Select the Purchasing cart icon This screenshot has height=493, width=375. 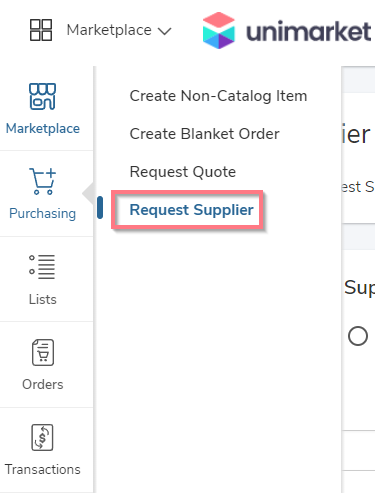(x=43, y=181)
